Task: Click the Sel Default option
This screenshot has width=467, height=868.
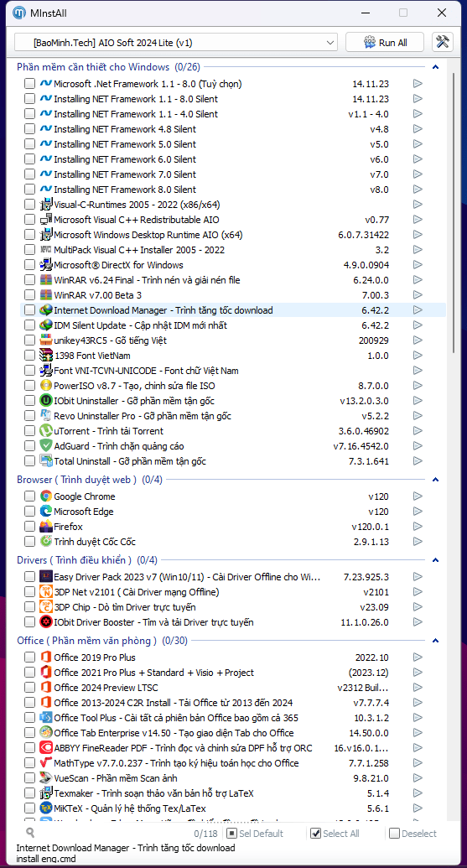Action: (255, 833)
